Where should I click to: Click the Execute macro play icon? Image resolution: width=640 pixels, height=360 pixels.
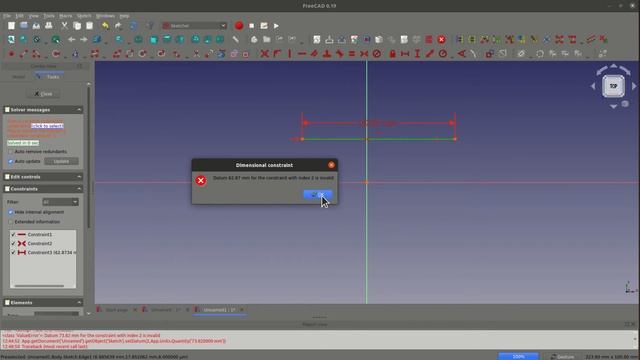276,26
